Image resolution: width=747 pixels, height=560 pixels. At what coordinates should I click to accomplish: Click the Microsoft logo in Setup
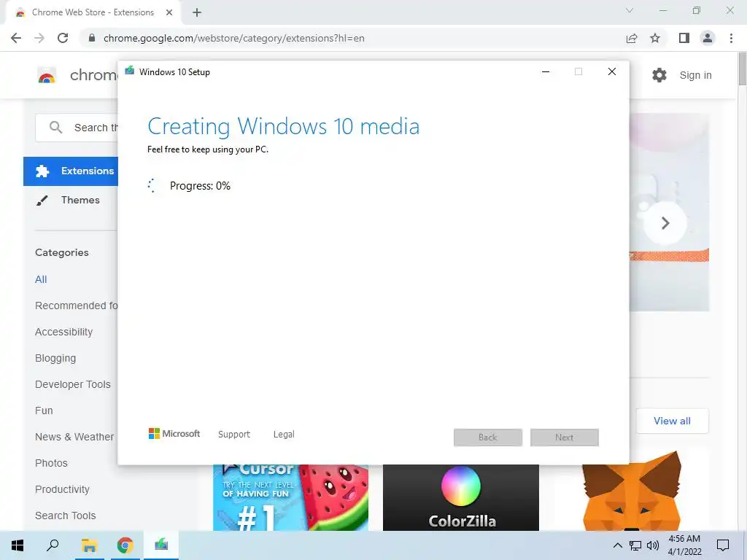174,433
